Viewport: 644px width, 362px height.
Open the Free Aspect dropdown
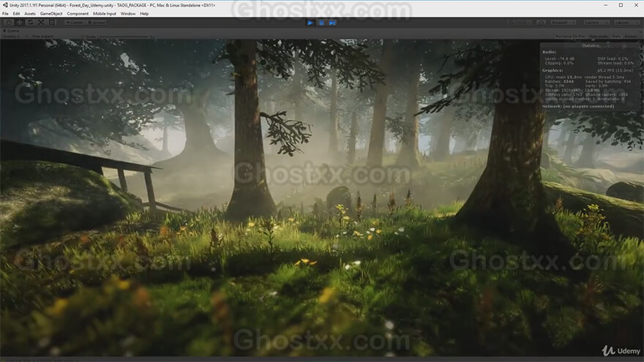point(56,37)
